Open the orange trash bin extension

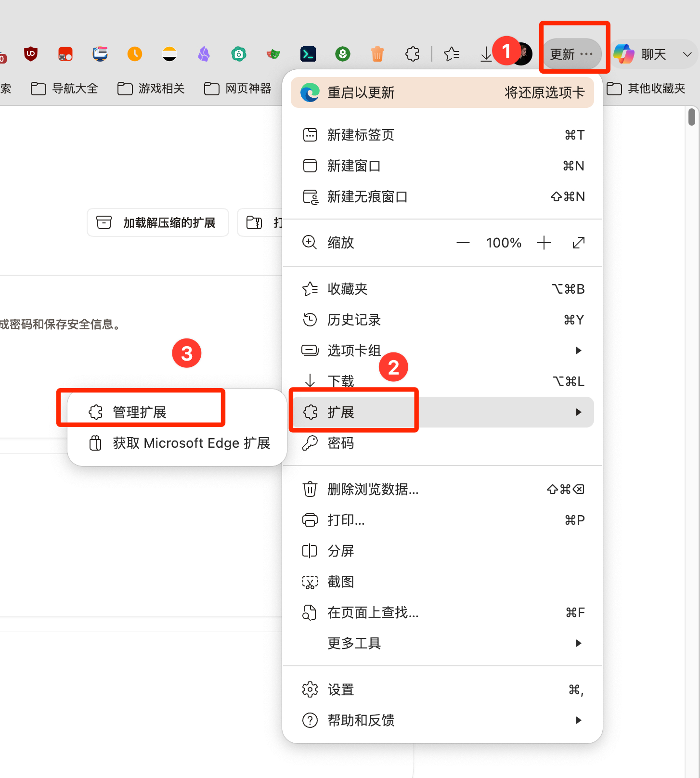[x=377, y=53]
